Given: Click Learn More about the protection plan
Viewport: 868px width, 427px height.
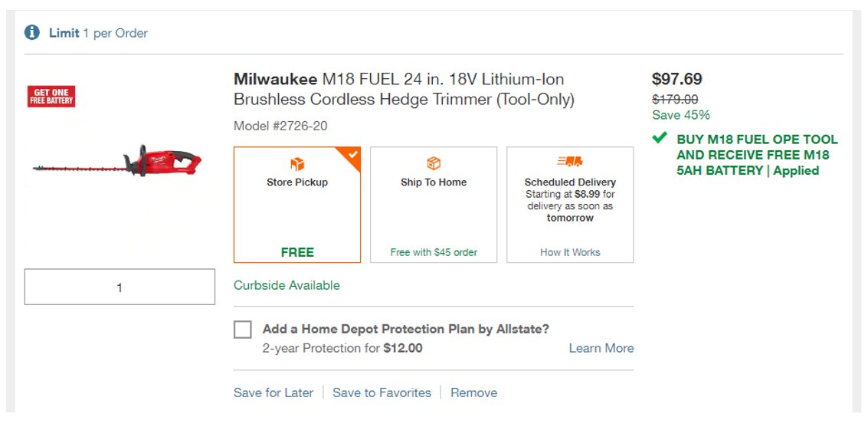Looking at the screenshot, I should click(601, 348).
